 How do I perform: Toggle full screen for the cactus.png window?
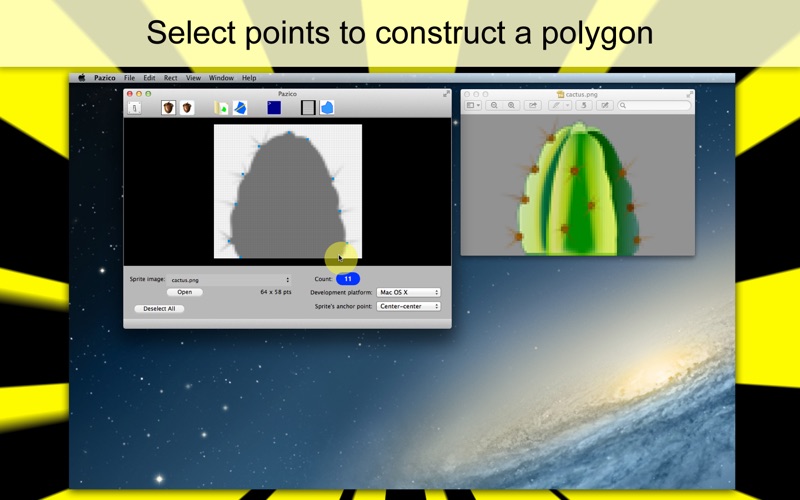[690, 94]
